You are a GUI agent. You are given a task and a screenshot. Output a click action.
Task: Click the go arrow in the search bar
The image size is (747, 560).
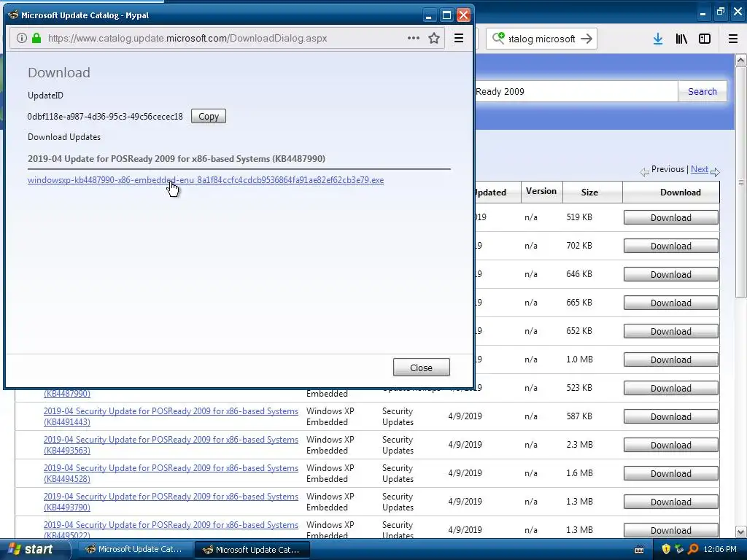pos(587,39)
